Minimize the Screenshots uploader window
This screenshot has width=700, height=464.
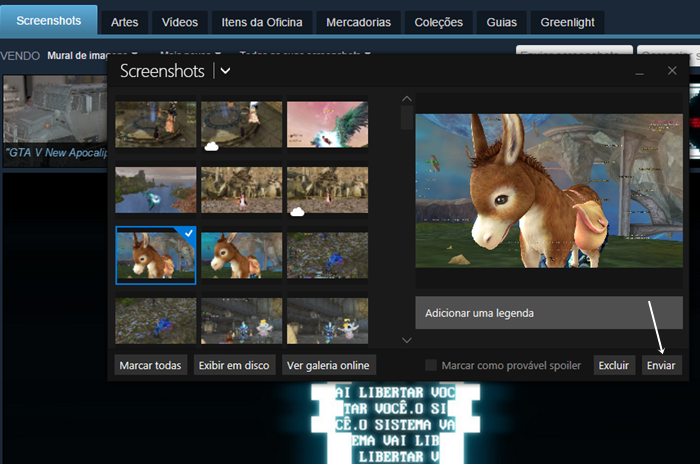639,71
